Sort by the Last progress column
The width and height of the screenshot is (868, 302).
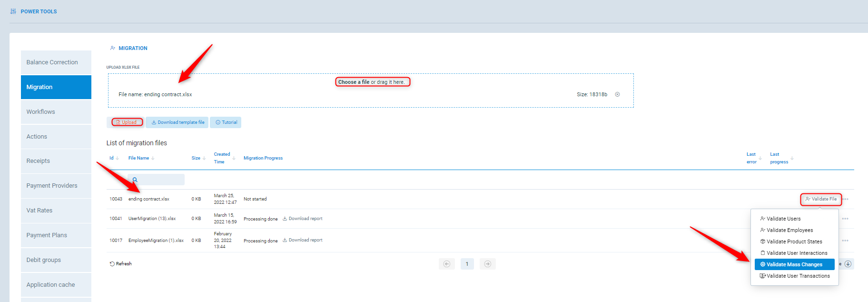point(792,158)
